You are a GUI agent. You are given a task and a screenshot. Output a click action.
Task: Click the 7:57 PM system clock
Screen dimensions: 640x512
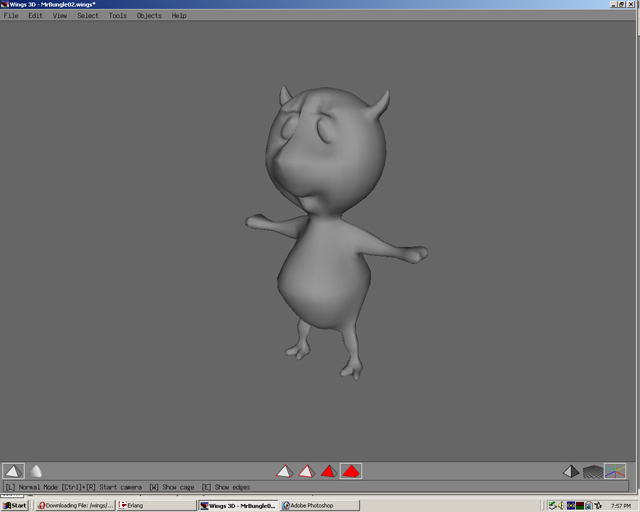click(x=621, y=506)
